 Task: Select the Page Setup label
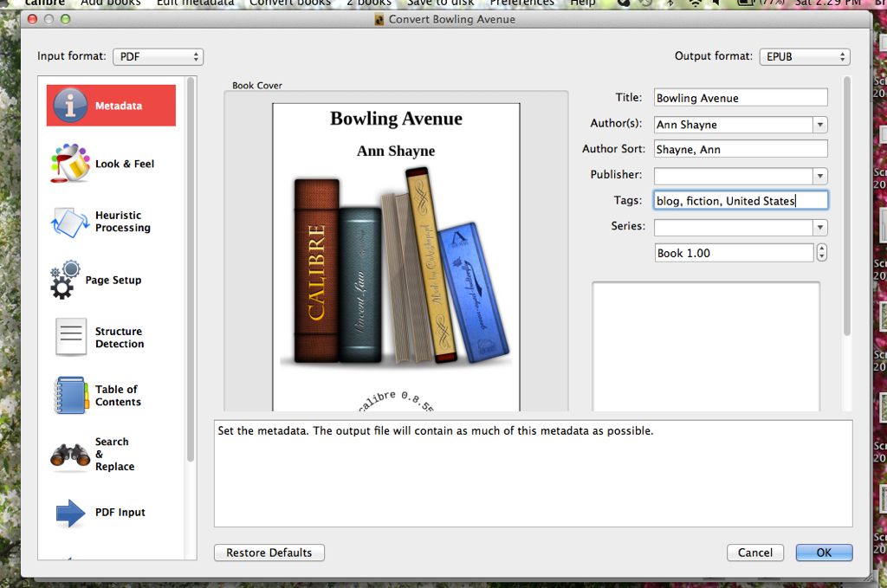coord(113,280)
